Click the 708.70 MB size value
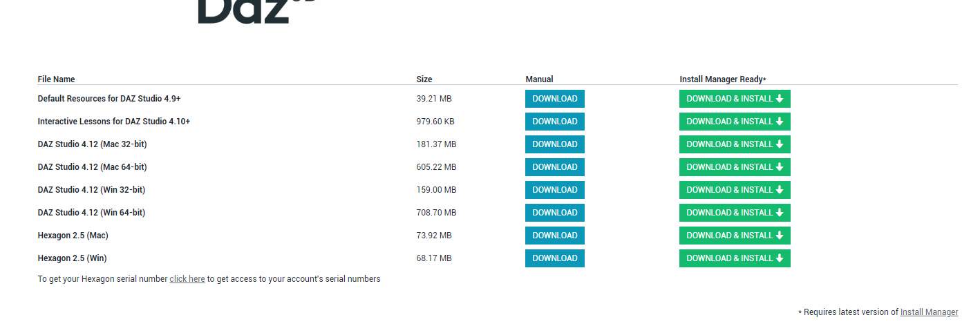 (437, 213)
